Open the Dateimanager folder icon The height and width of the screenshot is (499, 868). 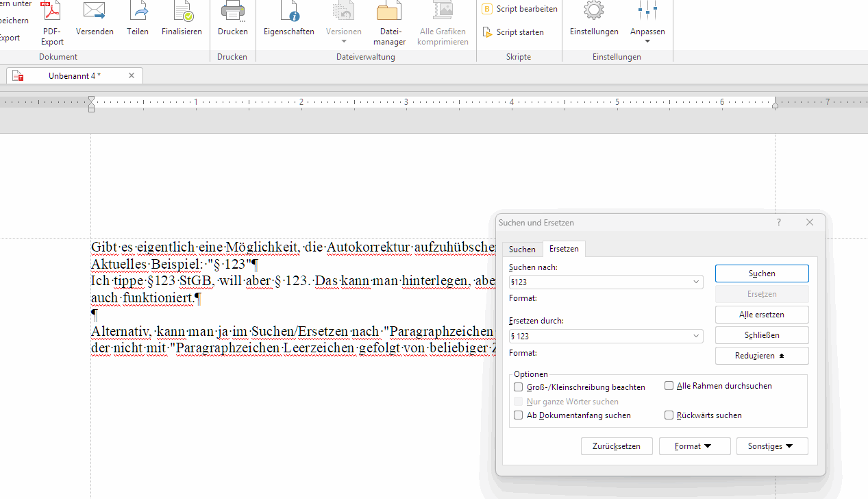point(389,11)
